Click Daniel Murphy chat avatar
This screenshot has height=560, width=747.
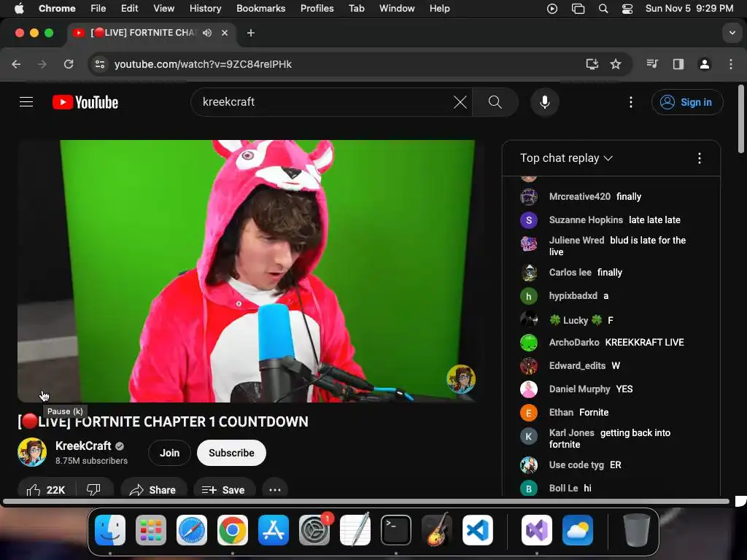[528, 389]
